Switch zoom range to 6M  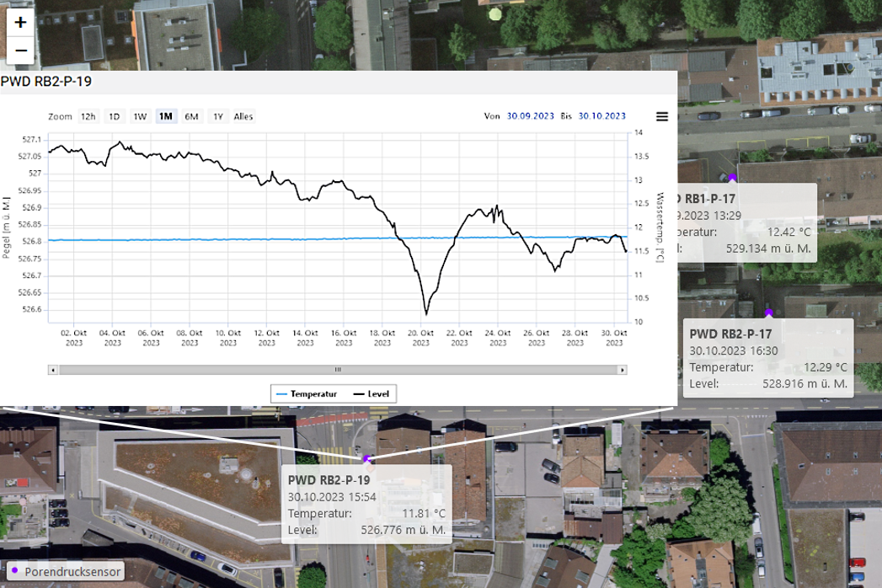[192, 116]
